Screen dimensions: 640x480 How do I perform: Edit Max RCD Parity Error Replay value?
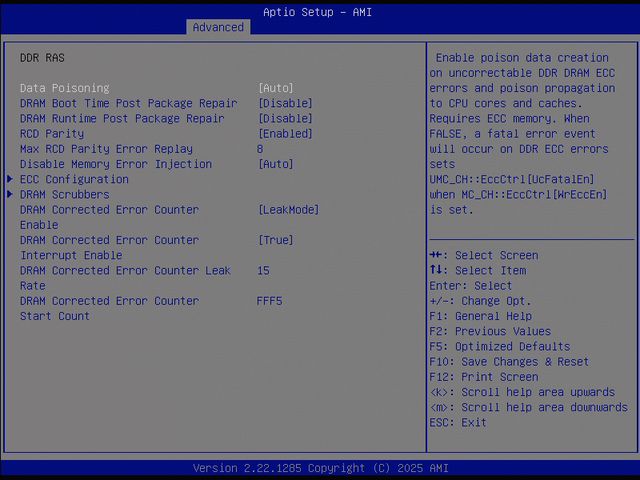(x=260, y=149)
